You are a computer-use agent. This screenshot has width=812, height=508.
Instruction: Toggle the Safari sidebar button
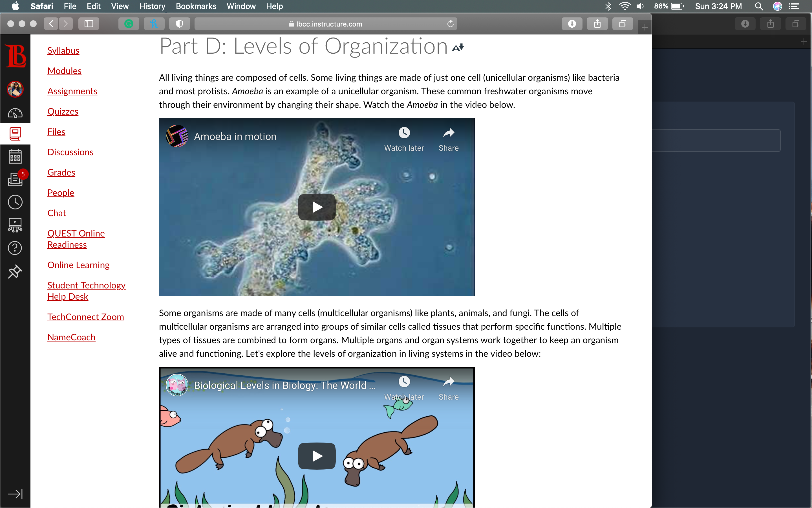[x=89, y=24]
